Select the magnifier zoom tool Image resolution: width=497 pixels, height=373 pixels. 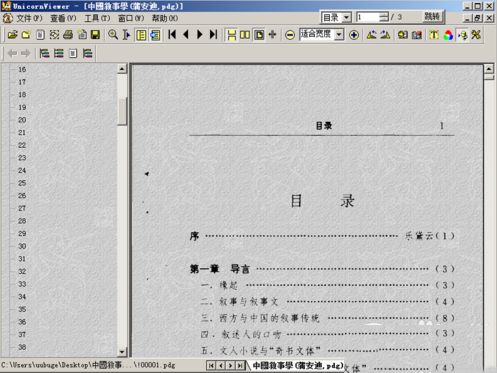(113, 35)
